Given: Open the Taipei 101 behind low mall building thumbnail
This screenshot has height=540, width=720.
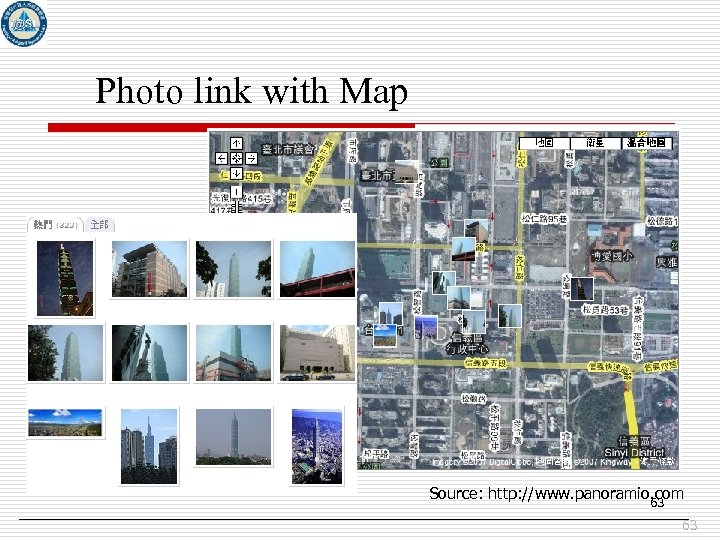Looking at the screenshot, I should 233,353.
